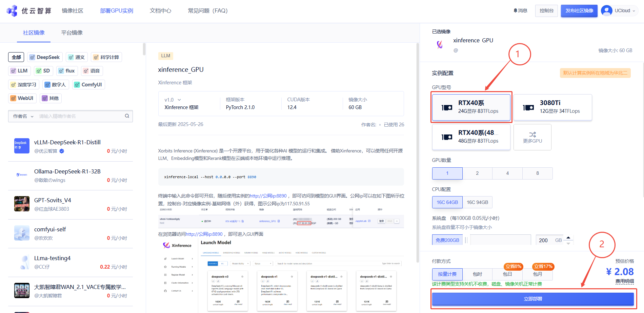Image resolution: width=644 pixels, height=313 pixels.
Task: Select the 包月 payment option
Action: pyautogui.click(x=538, y=274)
